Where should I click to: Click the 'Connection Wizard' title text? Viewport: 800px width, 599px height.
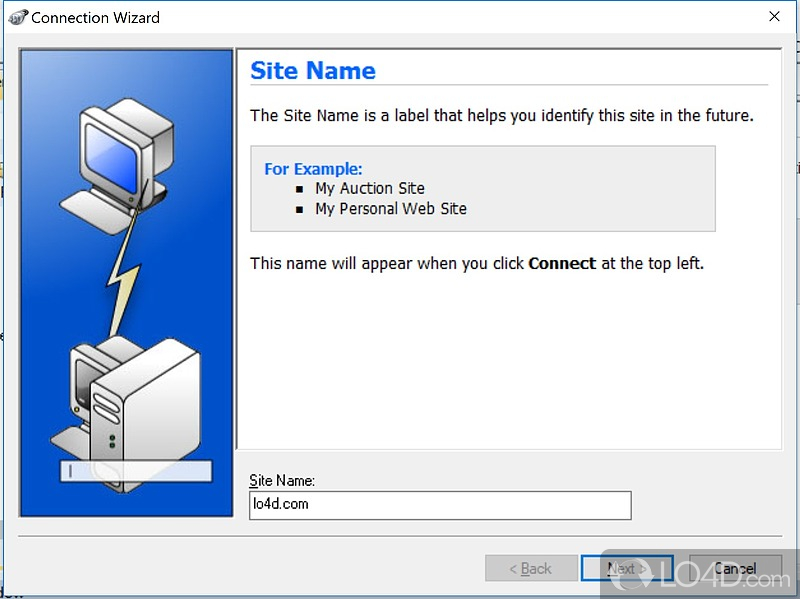pos(95,18)
